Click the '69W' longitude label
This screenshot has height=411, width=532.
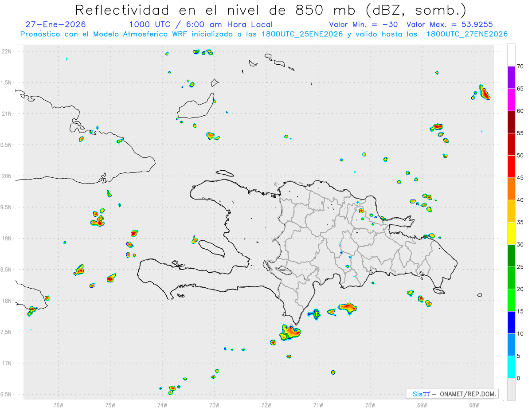point(422,405)
